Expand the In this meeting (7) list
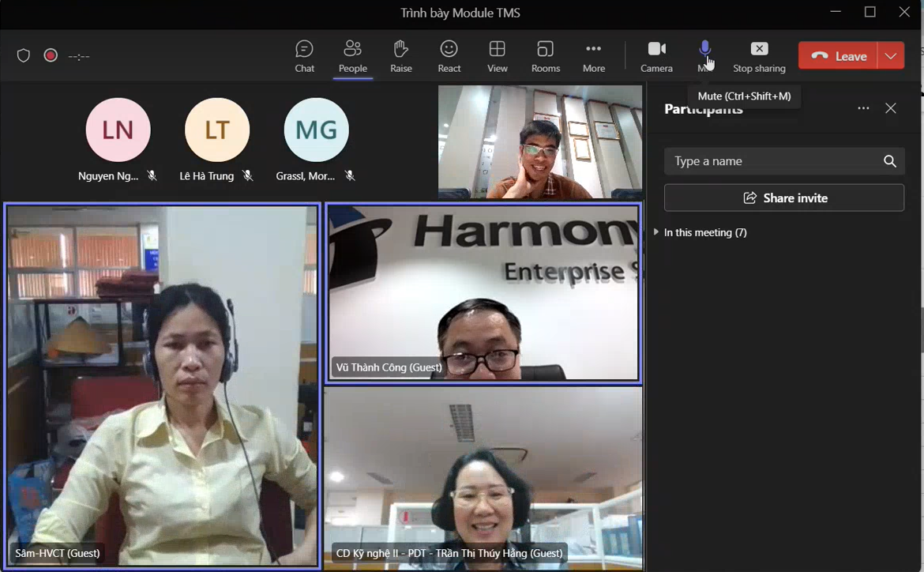This screenshot has height=572, width=924. tap(656, 232)
